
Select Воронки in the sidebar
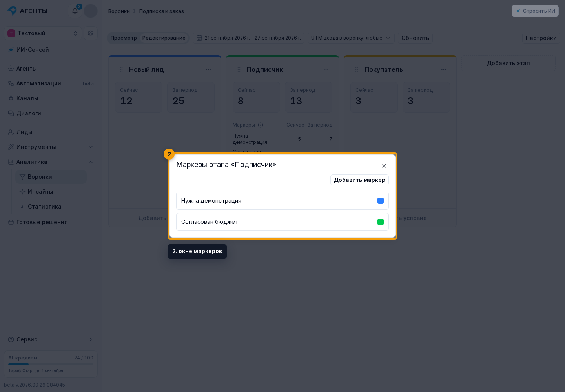(51, 177)
